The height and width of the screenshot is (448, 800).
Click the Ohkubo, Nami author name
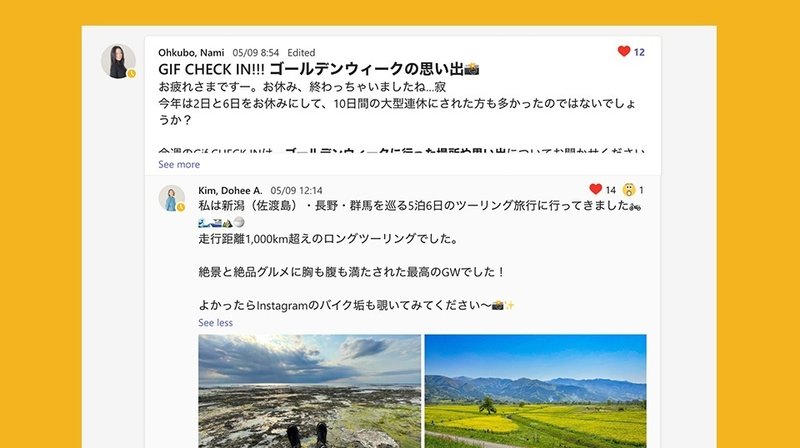click(191, 53)
